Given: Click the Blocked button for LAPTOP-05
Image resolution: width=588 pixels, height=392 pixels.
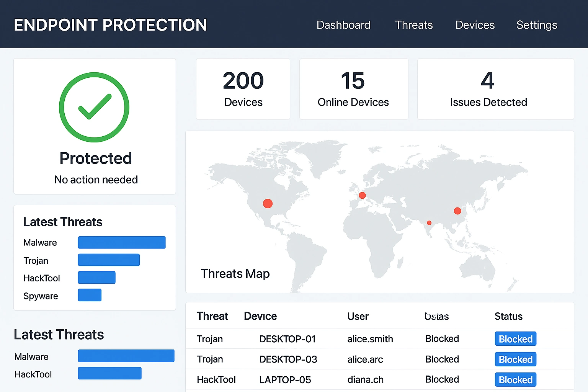Looking at the screenshot, I should (515, 379).
